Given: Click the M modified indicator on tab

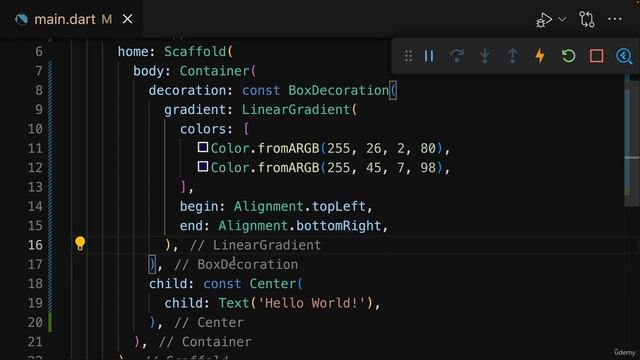Looking at the screenshot, I should [x=107, y=19].
